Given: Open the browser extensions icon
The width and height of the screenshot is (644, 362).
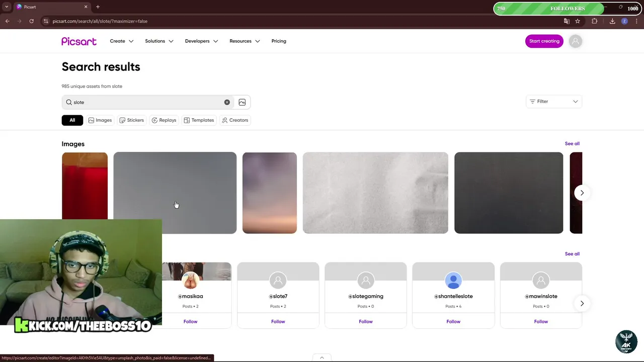Looking at the screenshot, I should point(595,21).
